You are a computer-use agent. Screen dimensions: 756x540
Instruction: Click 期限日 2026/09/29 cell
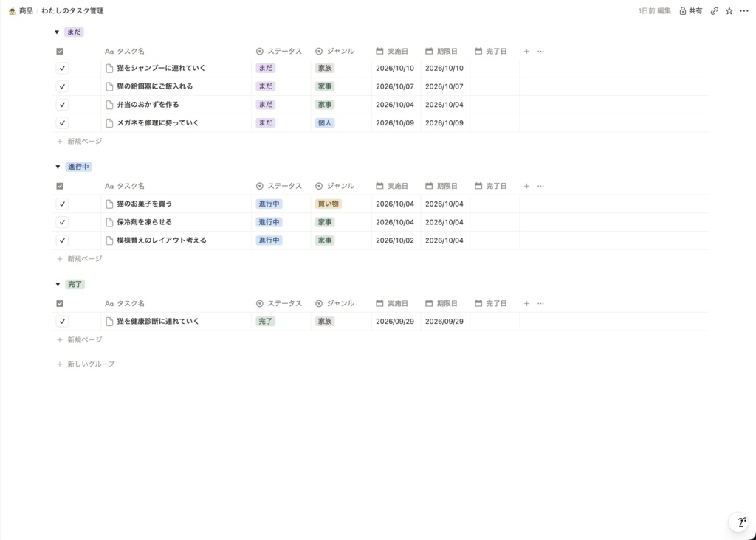445,322
